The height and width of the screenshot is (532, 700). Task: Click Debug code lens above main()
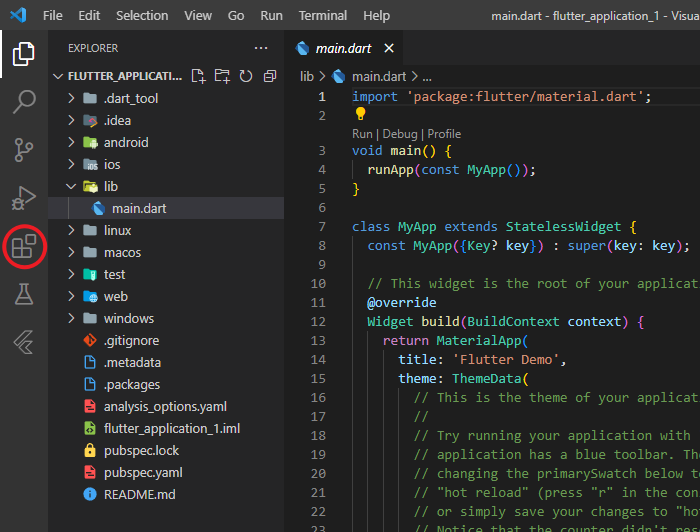400,134
